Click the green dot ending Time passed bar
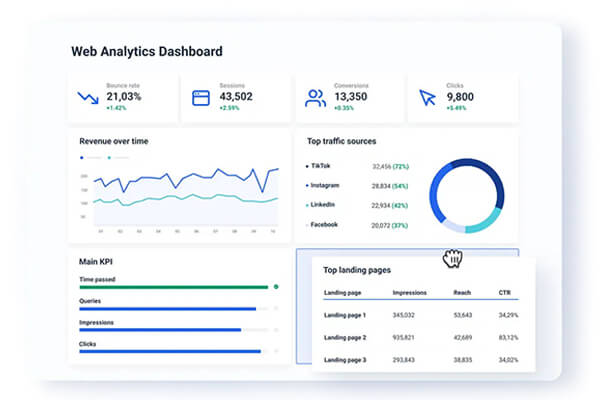600x400 pixels. (x=276, y=287)
